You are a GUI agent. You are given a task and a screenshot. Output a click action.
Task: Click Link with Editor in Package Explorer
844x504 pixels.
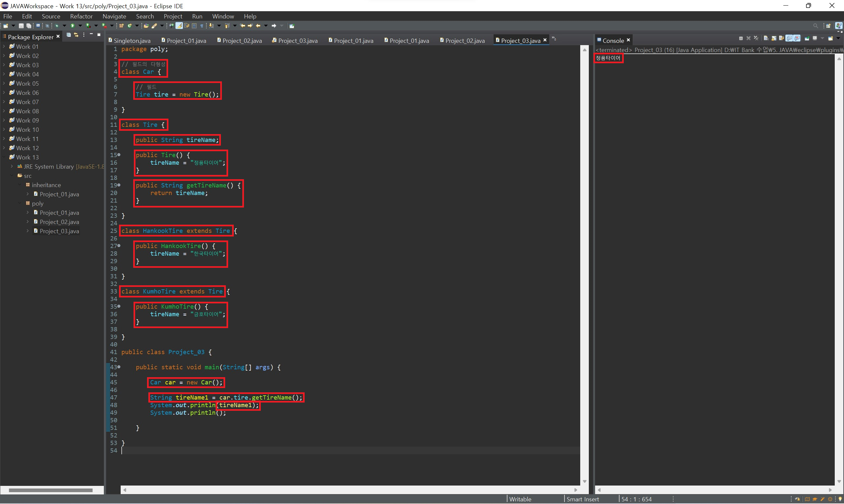[x=76, y=35]
